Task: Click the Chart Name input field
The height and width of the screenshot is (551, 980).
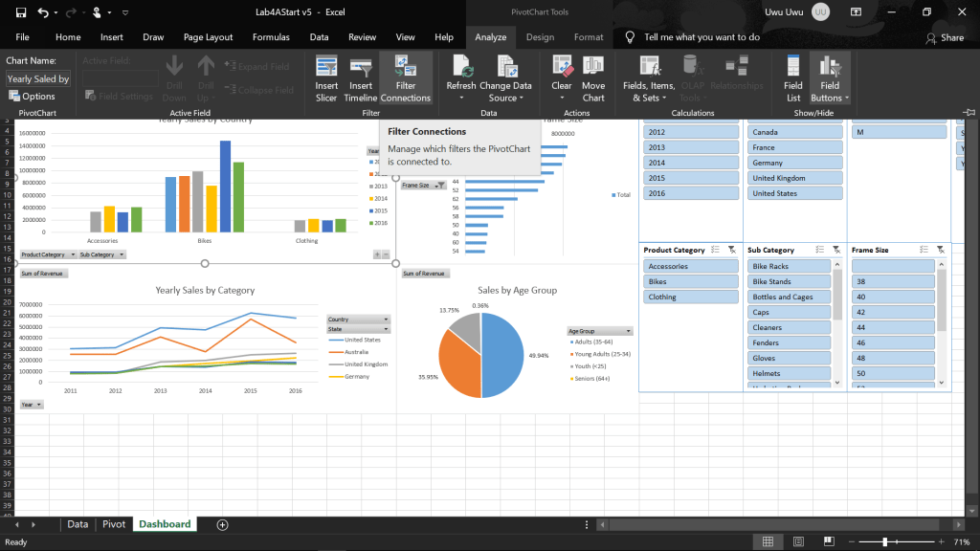Action: coord(38,79)
